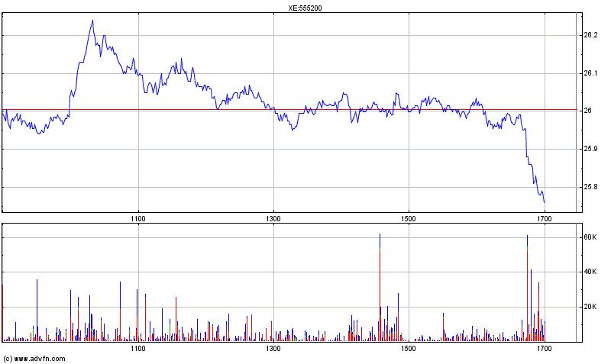Image resolution: width=611 pixels, height=364 pixels.
Task: Click the 1100 label under the volume chart
Action: point(138,349)
